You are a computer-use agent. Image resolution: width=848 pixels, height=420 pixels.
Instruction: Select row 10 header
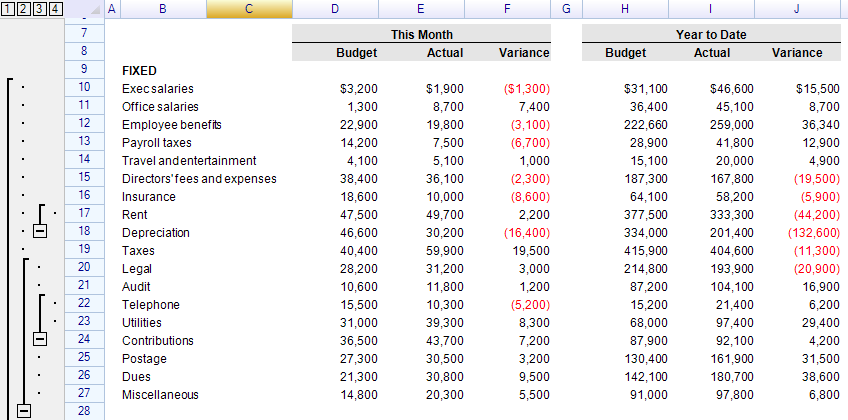[83, 88]
